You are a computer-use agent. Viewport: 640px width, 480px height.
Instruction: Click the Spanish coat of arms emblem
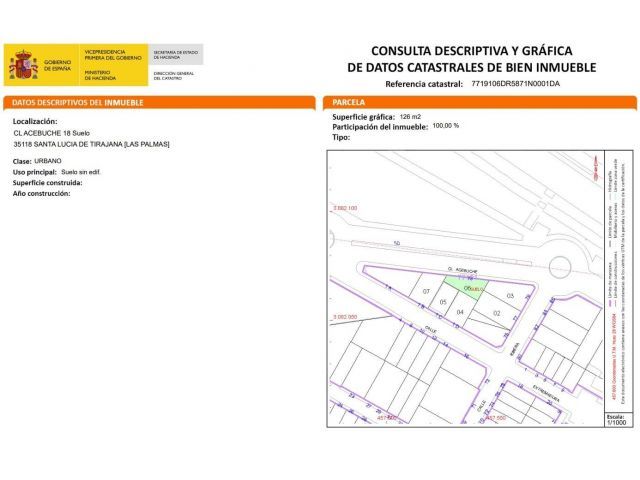click(x=24, y=65)
